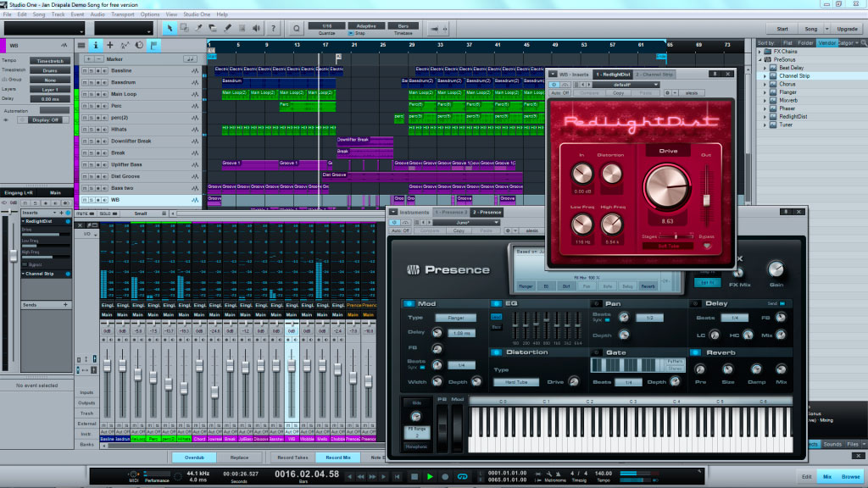This screenshot has height=488, width=868.
Task: Open the default preset dropdown in RedlightDist
Action: pyautogui.click(x=626, y=85)
